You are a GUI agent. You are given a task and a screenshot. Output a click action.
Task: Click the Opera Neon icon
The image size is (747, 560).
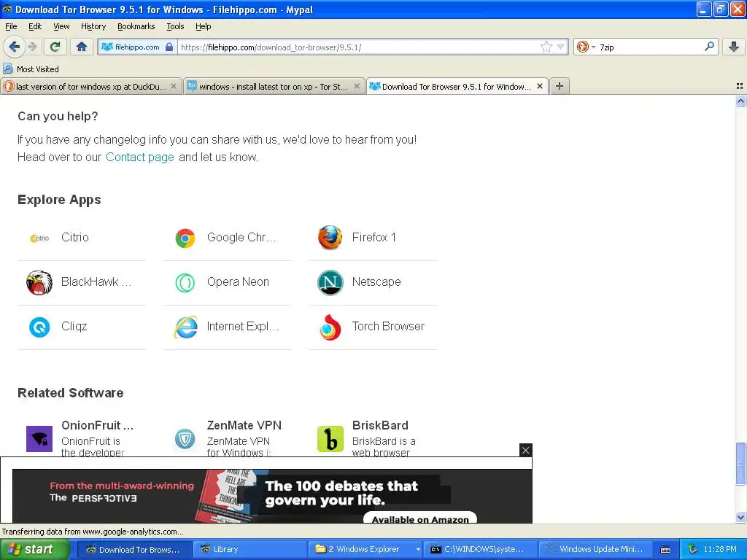(x=185, y=282)
